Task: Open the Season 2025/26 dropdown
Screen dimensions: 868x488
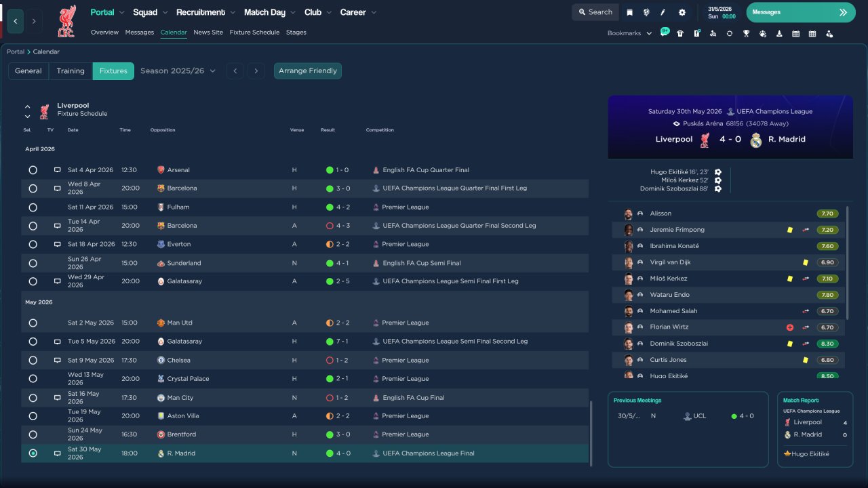Action: [x=178, y=71]
